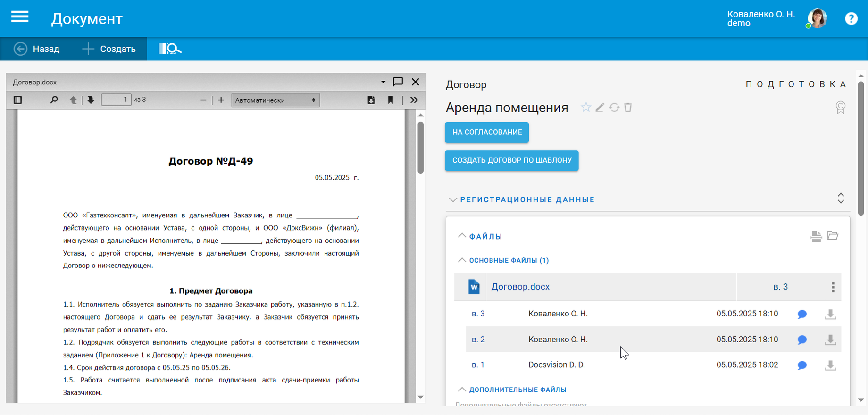Zoom in with the plus button
868x415 pixels.
pyautogui.click(x=221, y=100)
